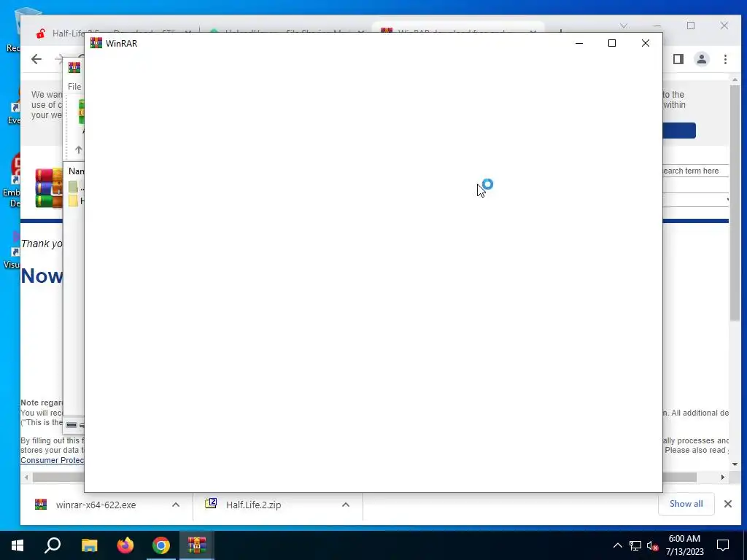Image resolution: width=747 pixels, height=560 pixels.
Task: Show hidden system tray icons
Action: (617, 545)
